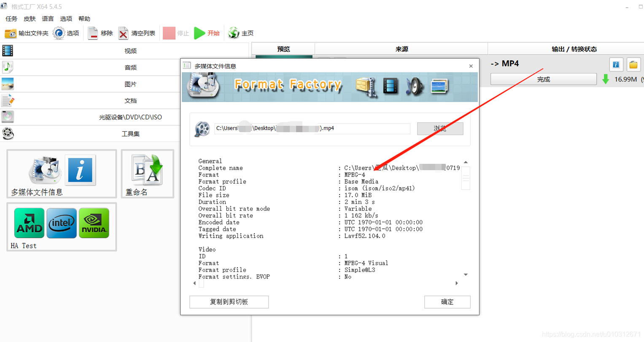Click the 'Writing application' info row
Image resolution: width=644 pixels, height=342 pixels.
(x=292, y=236)
